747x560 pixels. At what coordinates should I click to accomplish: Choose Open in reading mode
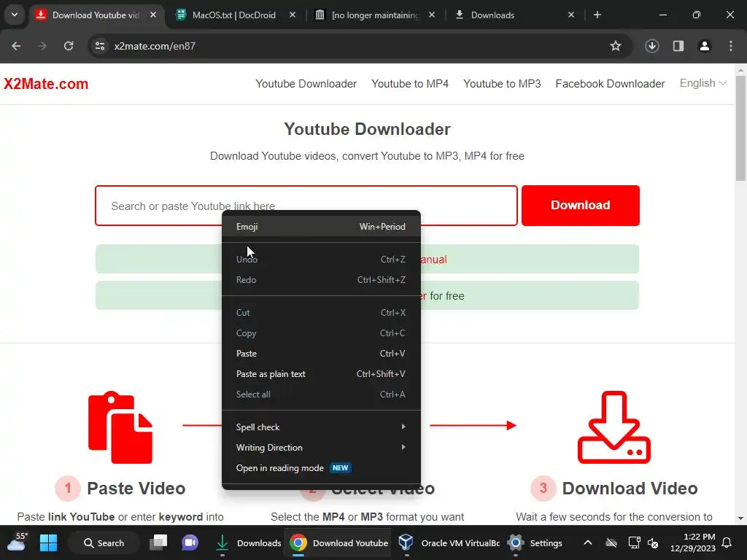point(321,468)
